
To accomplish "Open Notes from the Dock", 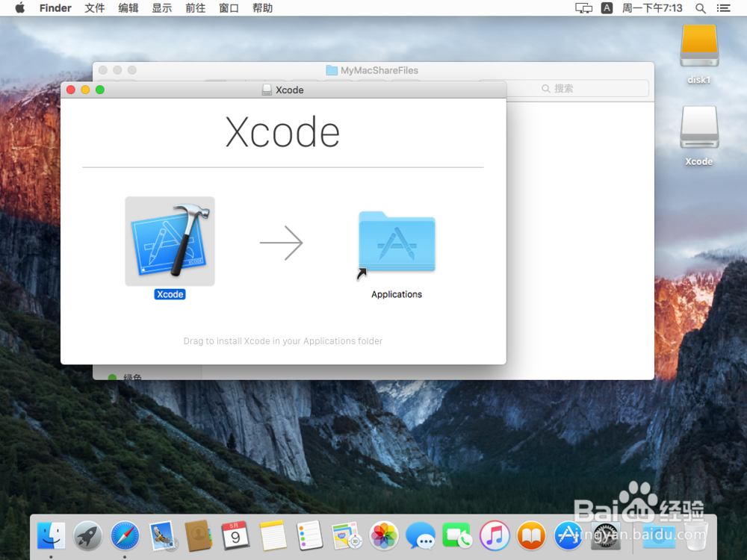I will click(x=273, y=535).
